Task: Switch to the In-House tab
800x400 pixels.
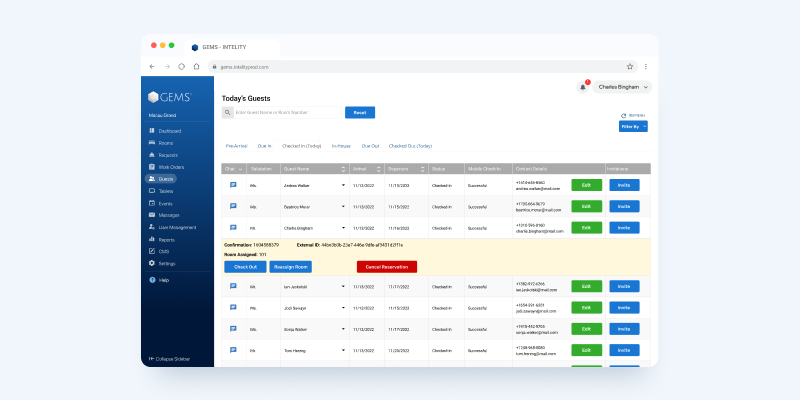Action: tap(341, 146)
